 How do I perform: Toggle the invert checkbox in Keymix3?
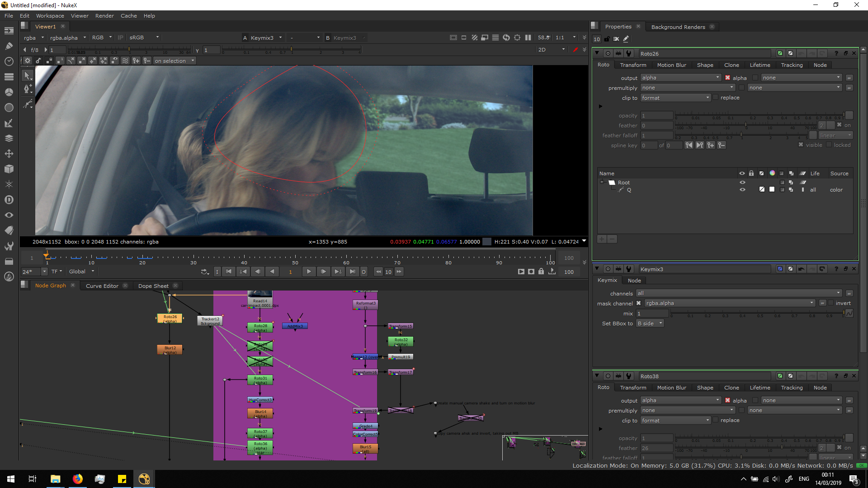point(831,303)
